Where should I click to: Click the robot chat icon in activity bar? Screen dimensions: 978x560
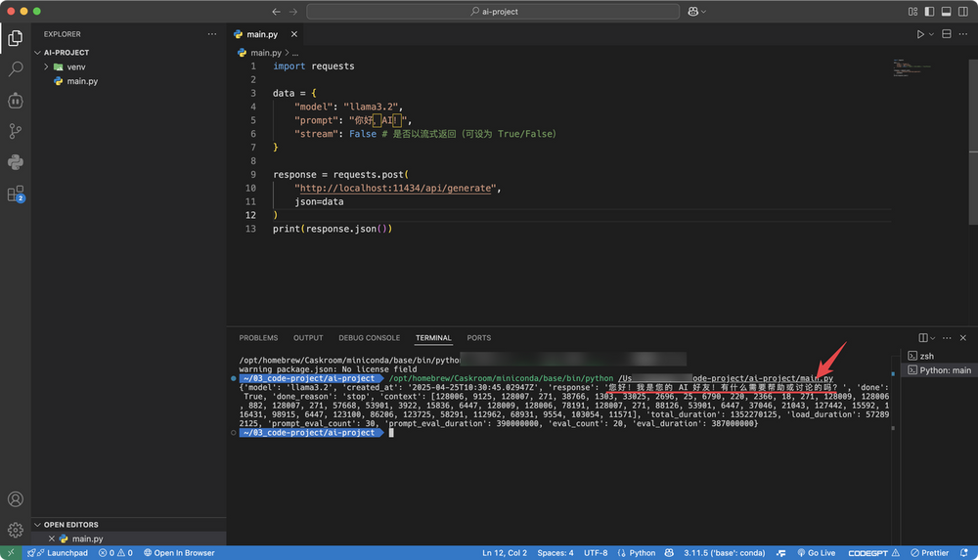[x=16, y=101]
